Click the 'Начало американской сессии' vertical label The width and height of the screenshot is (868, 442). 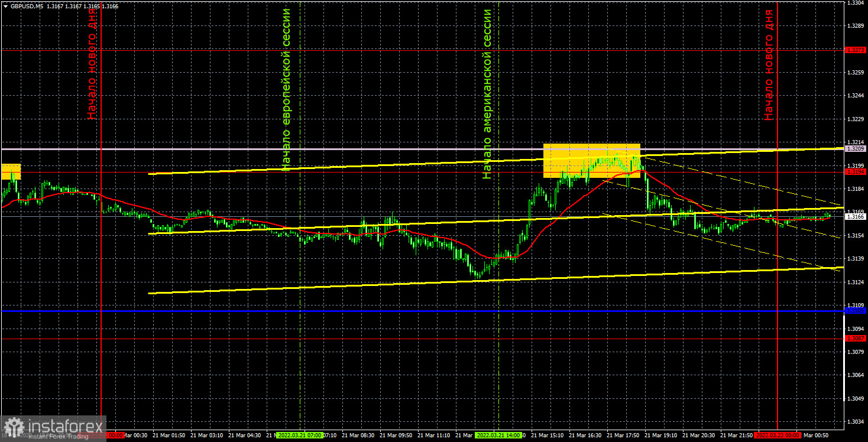point(487,94)
